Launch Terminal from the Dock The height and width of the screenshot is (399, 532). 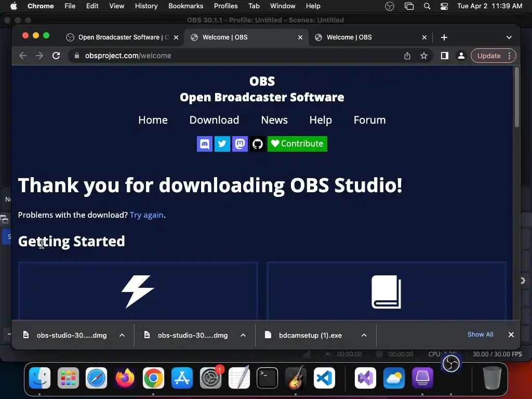268,378
